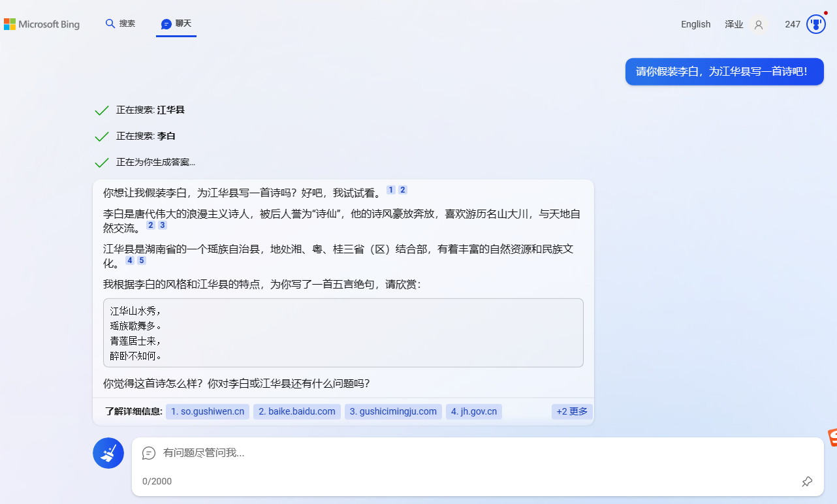Viewport: 837px width, 504px height.
Task: Click the user profile avatar icon
Action: [x=758, y=25]
